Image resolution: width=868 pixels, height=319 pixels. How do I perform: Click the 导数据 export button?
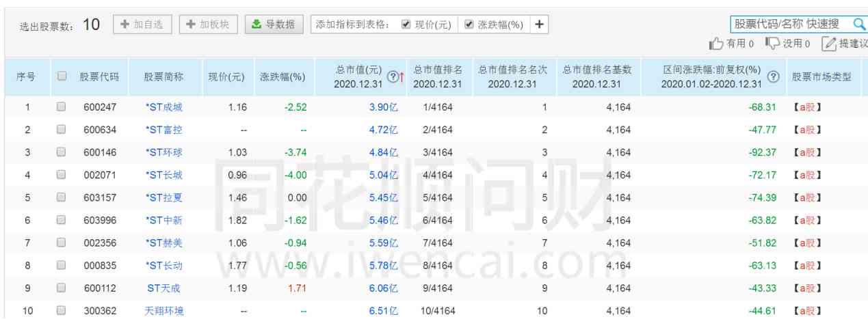click(274, 24)
